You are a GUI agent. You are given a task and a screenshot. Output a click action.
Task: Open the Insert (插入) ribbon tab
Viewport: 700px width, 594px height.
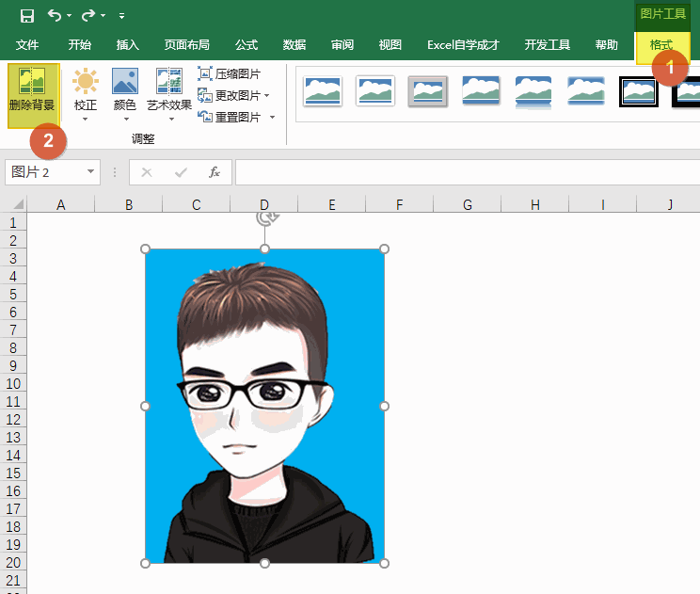click(127, 45)
